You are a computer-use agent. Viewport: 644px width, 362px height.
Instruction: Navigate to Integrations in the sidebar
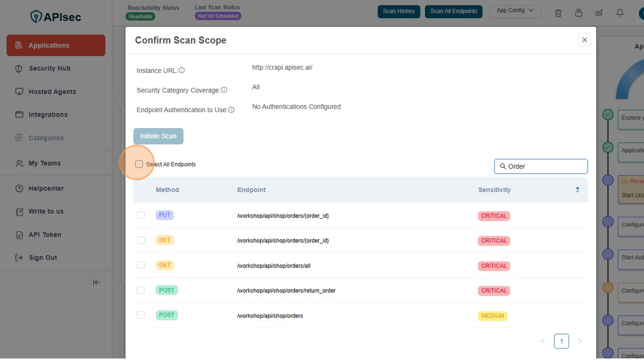tap(48, 115)
